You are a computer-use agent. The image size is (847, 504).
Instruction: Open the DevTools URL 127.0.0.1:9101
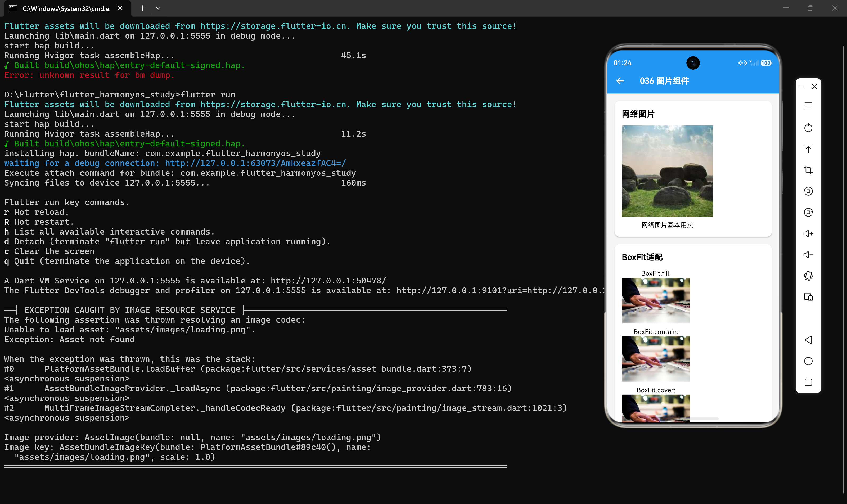pos(501,291)
